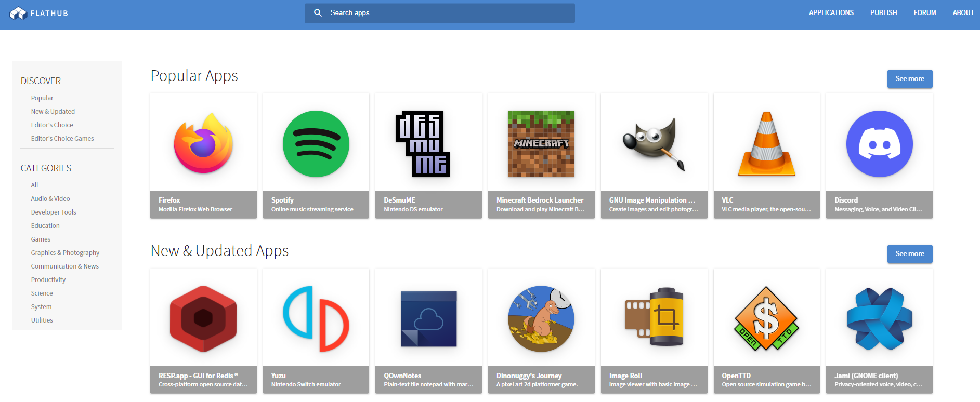
Task: Open Dinonuggy's Journey game icon
Action: coord(541,319)
